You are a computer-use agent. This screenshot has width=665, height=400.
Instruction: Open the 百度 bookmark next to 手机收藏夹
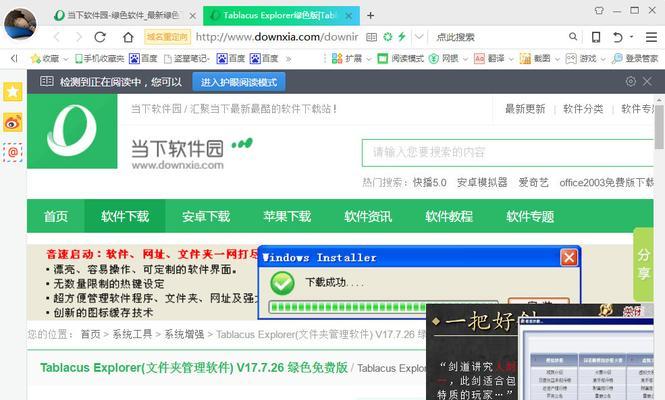click(x=143, y=59)
